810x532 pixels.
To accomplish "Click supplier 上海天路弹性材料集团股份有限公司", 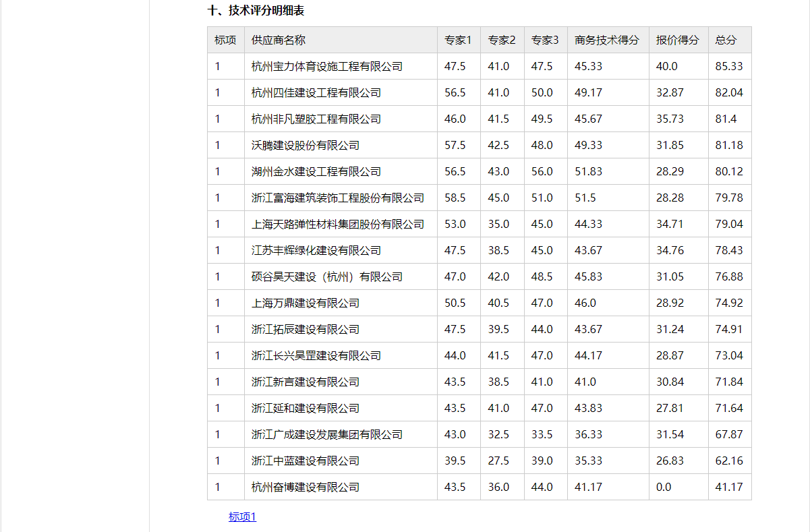I will tap(337, 224).
